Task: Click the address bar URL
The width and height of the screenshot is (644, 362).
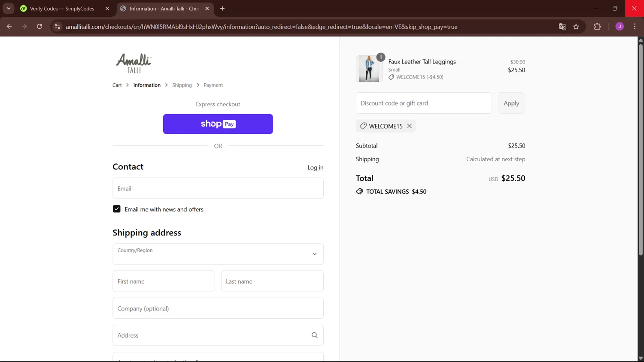Action: 261,27
